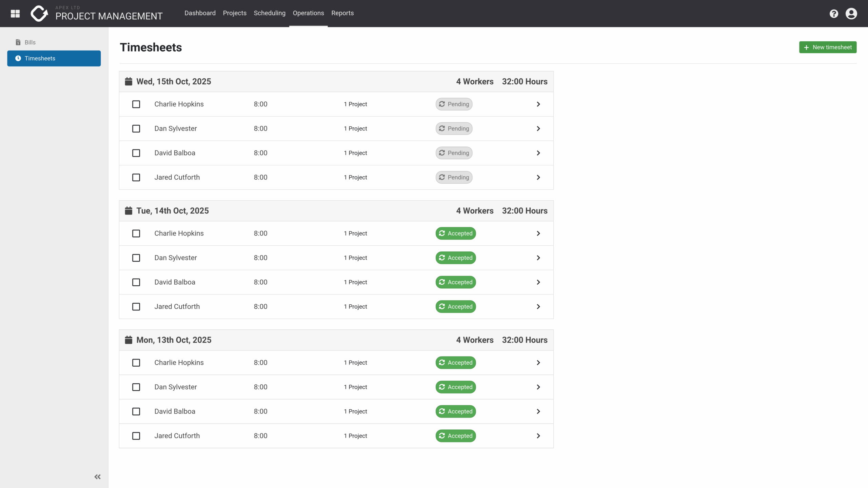Viewport: 868px width, 488px height.
Task: Open the help question mark icon
Action: tap(834, 14)
